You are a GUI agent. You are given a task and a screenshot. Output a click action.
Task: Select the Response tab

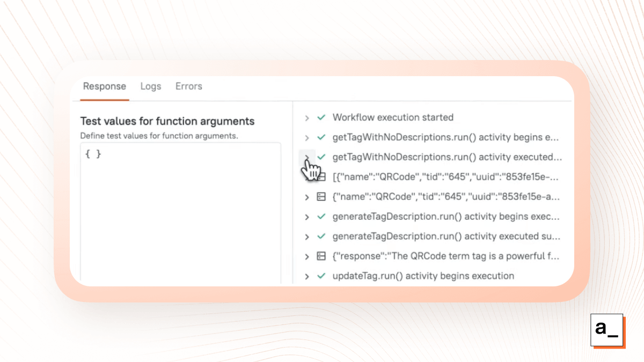pyautogui.click(x=104, y=86)
